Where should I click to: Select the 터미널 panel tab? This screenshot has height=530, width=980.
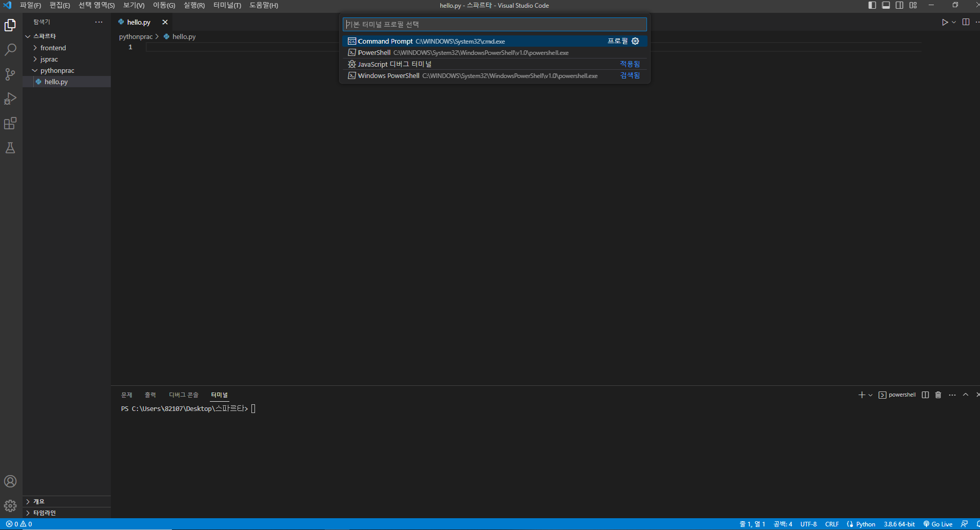click(x=219, y=395)
